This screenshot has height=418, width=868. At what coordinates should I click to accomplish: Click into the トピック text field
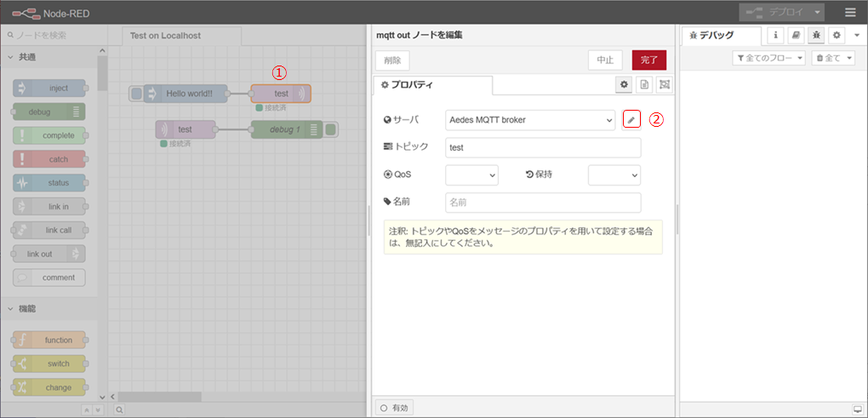(x=542, y=147)
